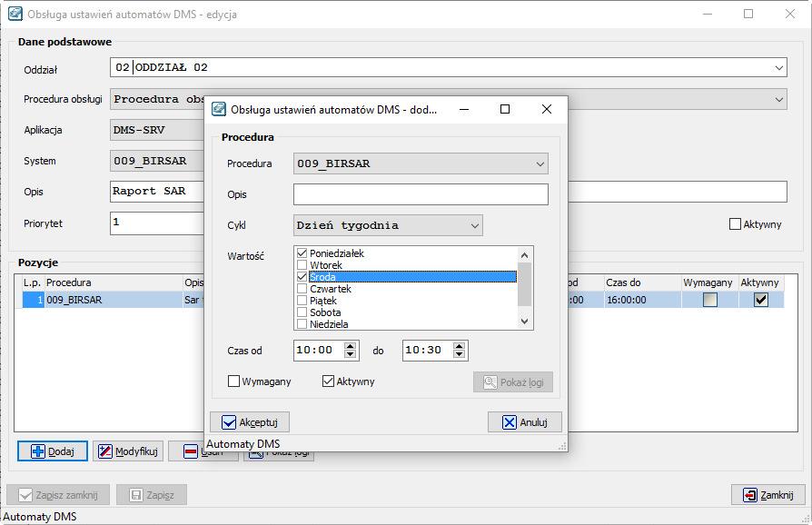Click the X icon on Anuluj
812x525 pixels.
coord(509,422)
